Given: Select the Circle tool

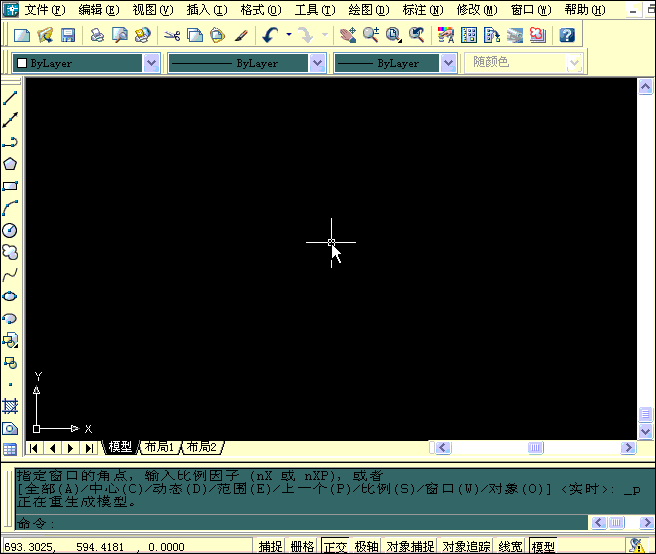Looking at the screenshot, I should (10, 230).
